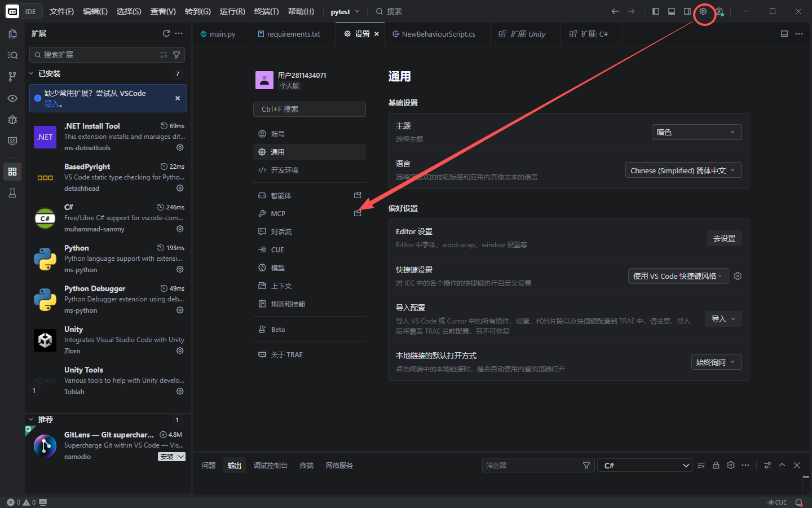The width and height of the screenshot is (812, 508).
Task: Expand the 导入 import dropdown
Action: pyautogui.click(x=723, y=318)
